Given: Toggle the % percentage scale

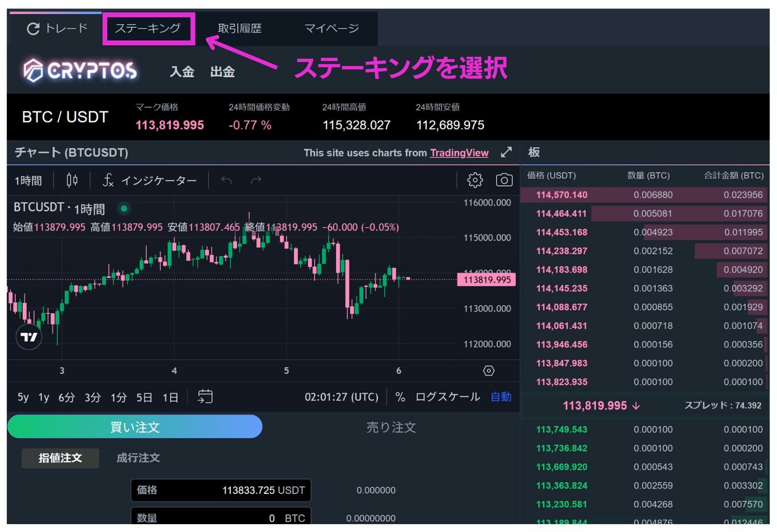Looking at the screenshot, I should (x=400, y=397).
